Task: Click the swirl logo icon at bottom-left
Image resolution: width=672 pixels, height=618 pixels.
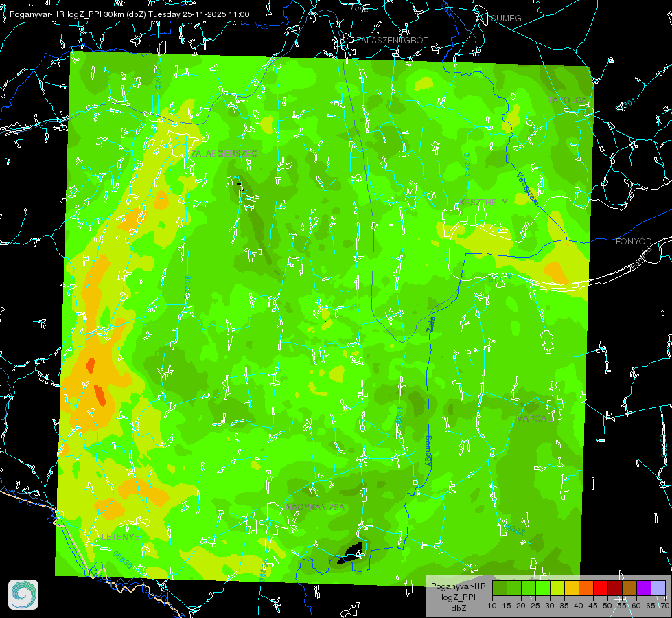Action: click(x=23, y=595)
